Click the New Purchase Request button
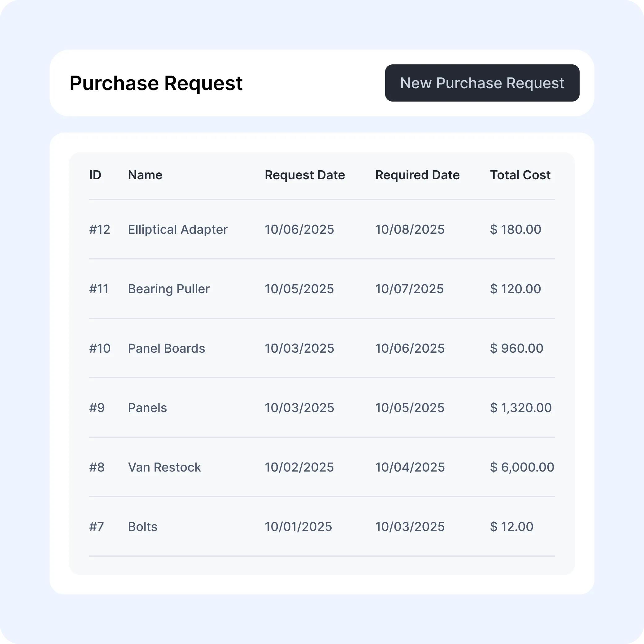 point(482,83)
